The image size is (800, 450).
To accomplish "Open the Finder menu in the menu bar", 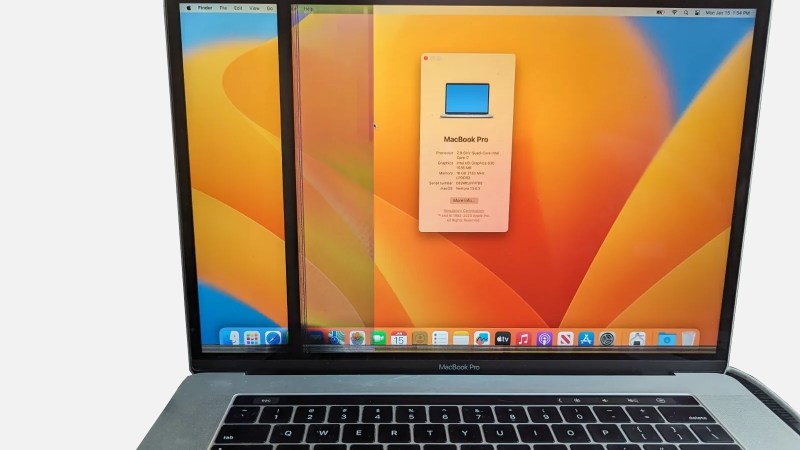I will [x=205, y=8].
